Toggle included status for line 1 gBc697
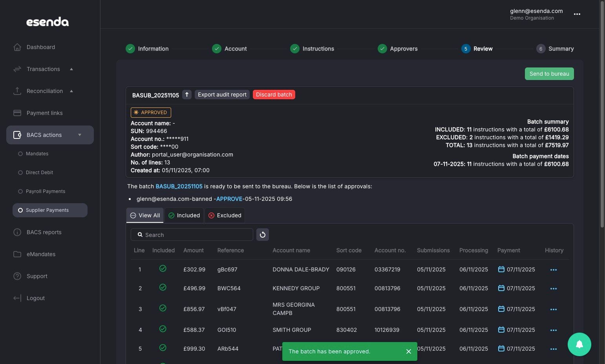Image resolution: width=605 pixels, height=364 pixels. 163,269
